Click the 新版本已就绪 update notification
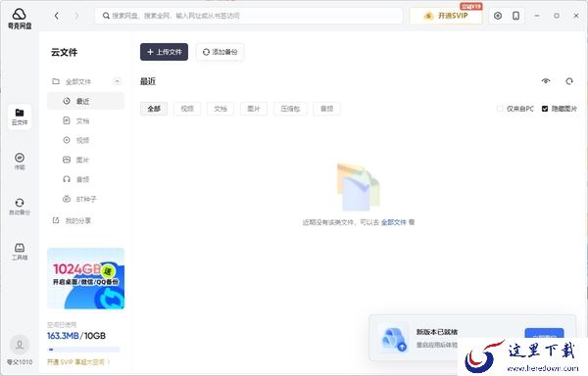 (472, 338)
